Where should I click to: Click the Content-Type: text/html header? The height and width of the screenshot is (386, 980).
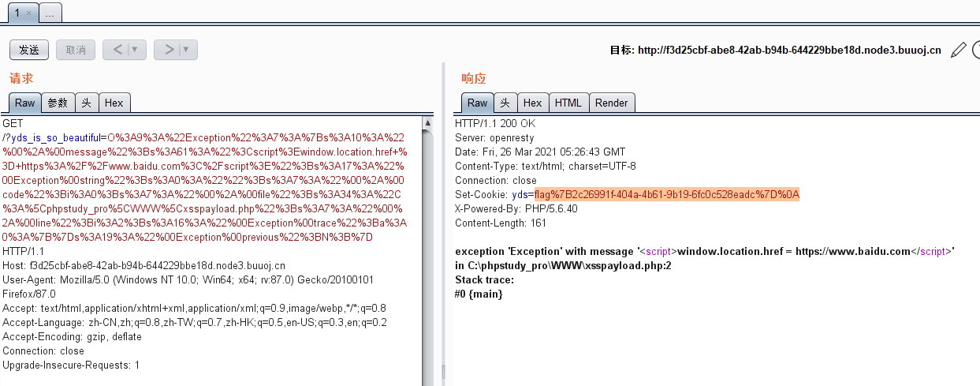coord(546,166)
